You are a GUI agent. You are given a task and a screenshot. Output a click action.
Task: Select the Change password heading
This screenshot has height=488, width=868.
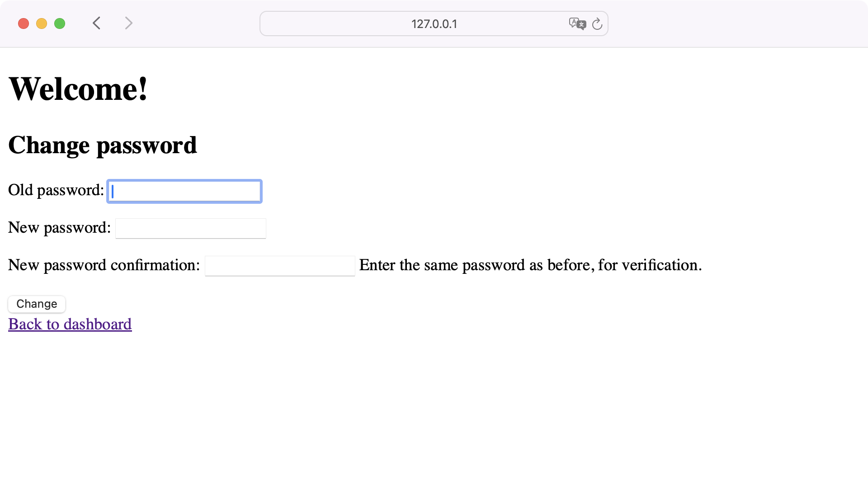[x=103, y=145]
